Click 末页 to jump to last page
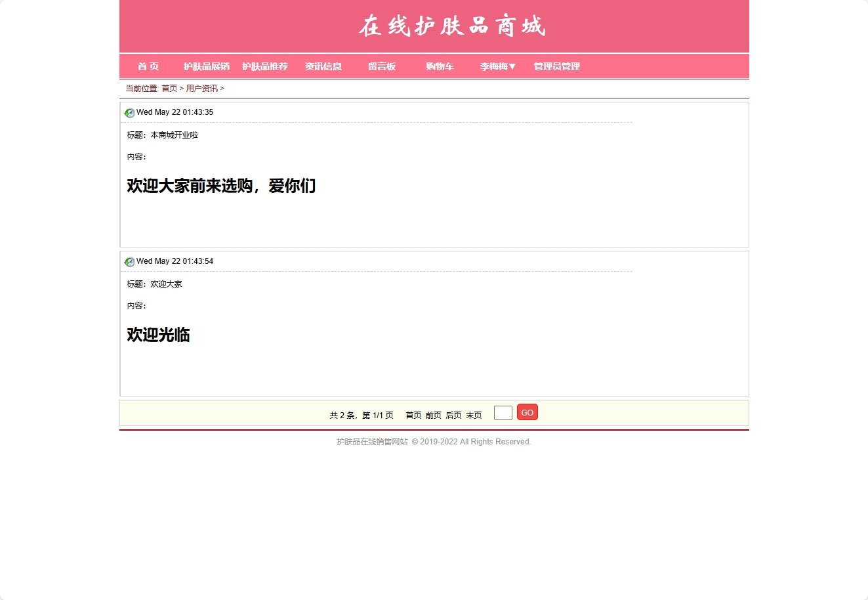 click(x=474, y=415)
